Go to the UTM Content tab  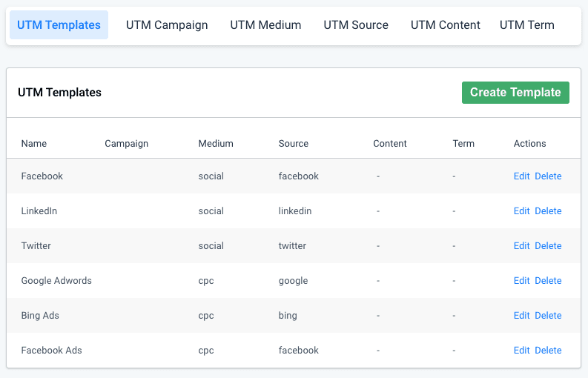(445, 25)
